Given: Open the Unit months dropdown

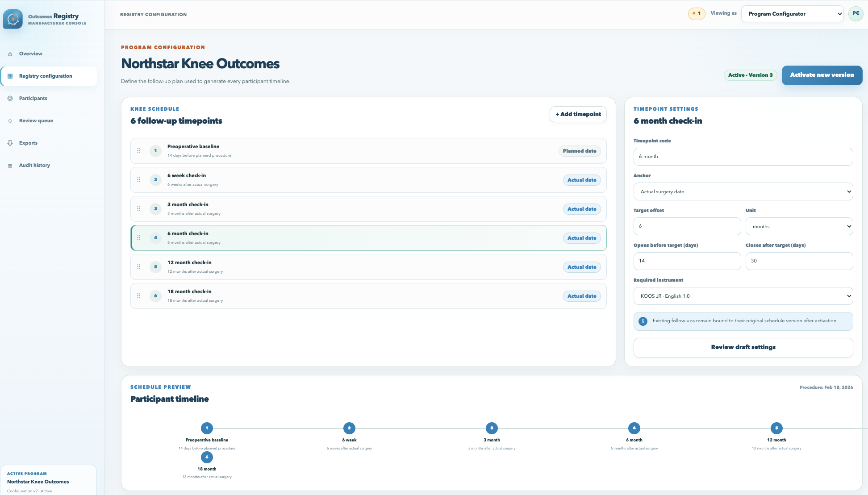Looking at the screenshot, I should tap(799, 226).
